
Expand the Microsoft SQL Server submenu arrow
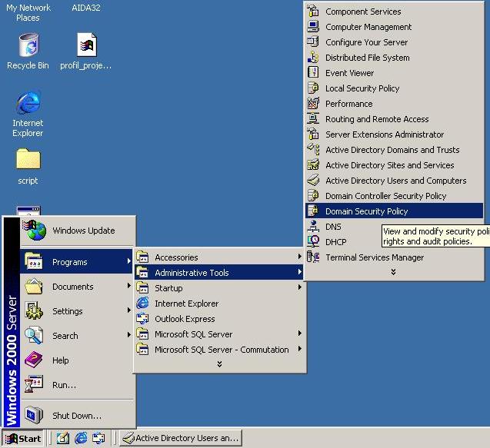pyautogui.click(x=300, y=334)
